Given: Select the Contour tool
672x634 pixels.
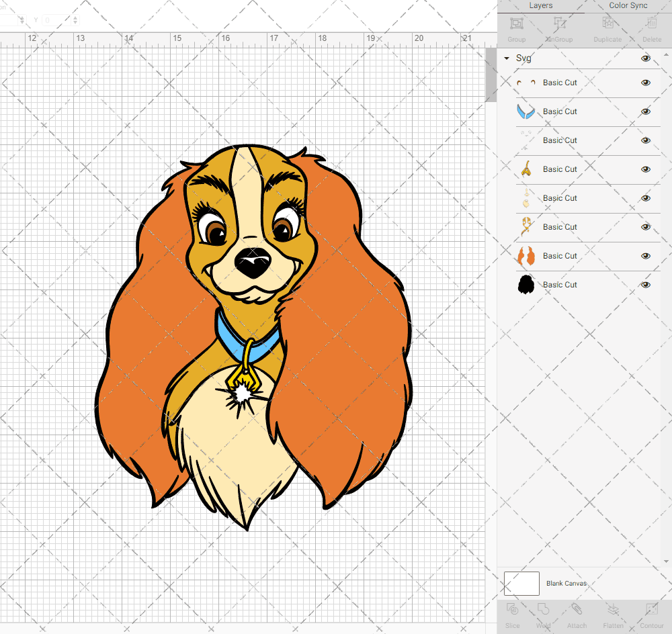Looking at the screenshot, I should (651, 609).
